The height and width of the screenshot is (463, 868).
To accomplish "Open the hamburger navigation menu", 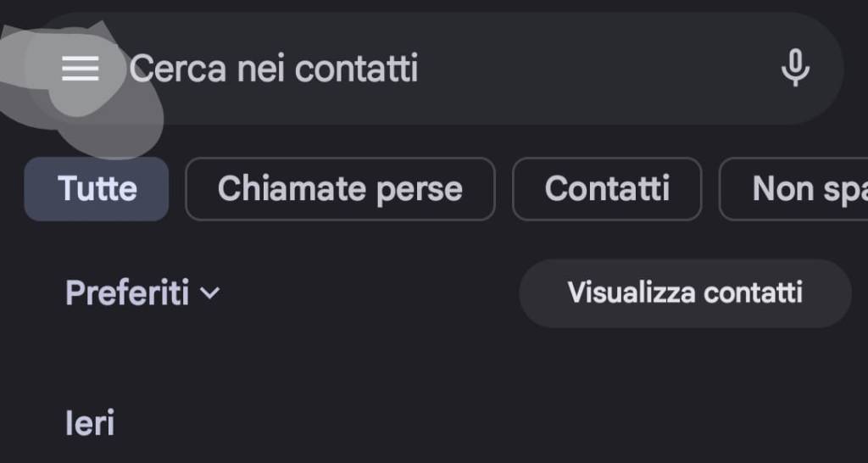I will (81, 69).
